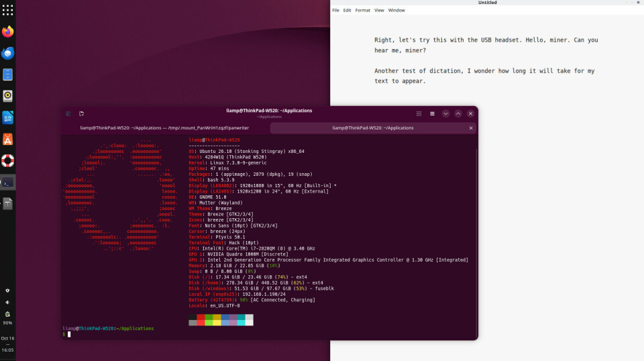Close the active ~/Applications terminal tab

(x=471, y=128)
